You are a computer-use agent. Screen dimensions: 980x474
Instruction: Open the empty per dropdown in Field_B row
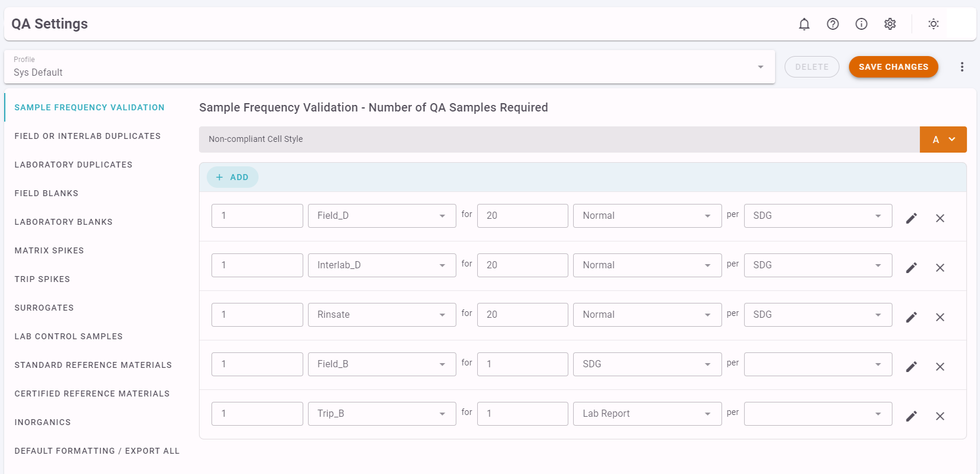[x=818, y=364]
